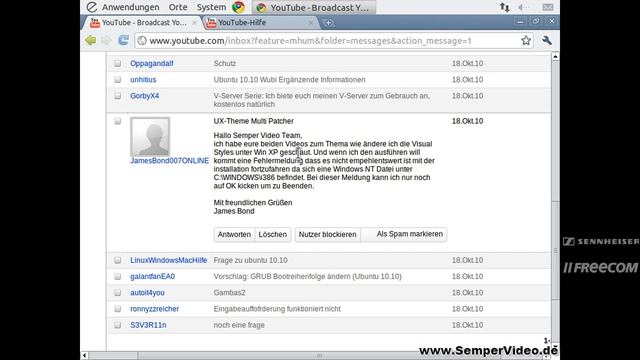Open message 'Schutz'

225,63
